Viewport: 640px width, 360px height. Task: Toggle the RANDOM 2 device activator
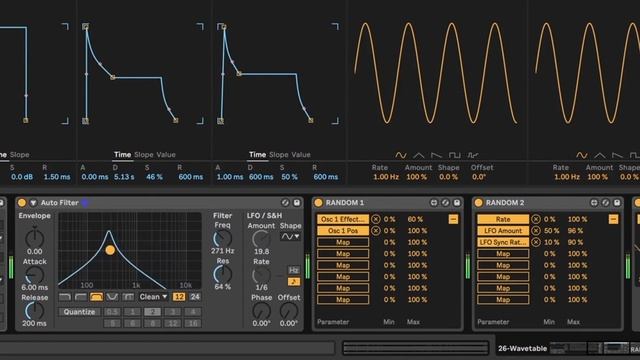[478, 202]
